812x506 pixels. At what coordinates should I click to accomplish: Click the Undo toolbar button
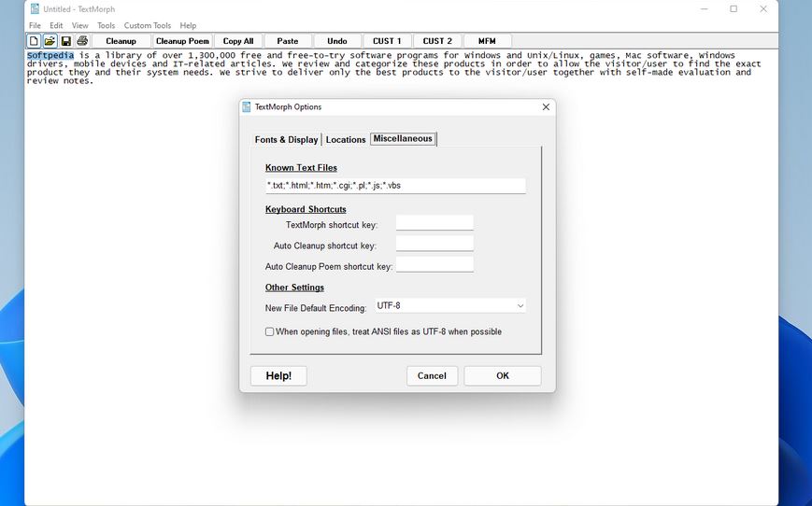(x=337, y=41)
